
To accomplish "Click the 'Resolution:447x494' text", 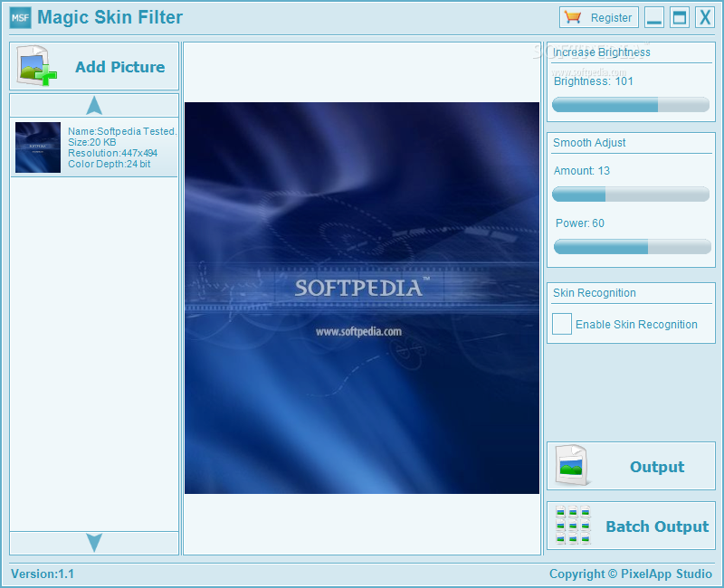I will coord(112,153).
